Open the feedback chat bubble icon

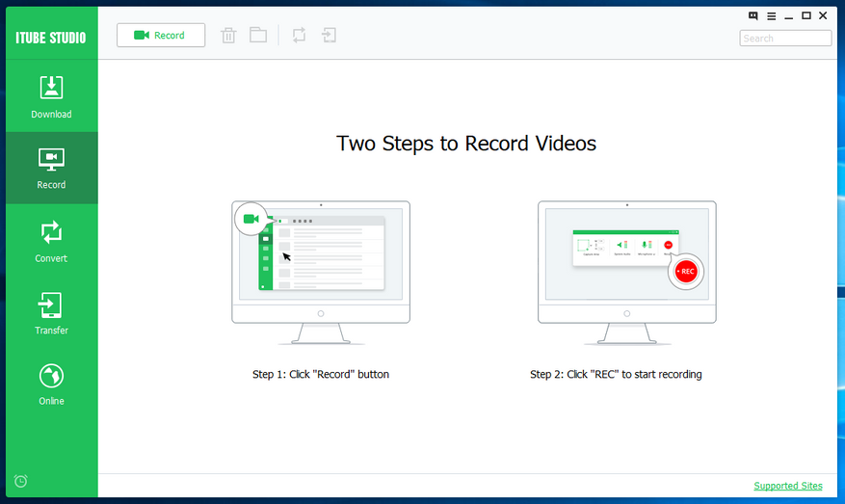(x=753, y=15)
